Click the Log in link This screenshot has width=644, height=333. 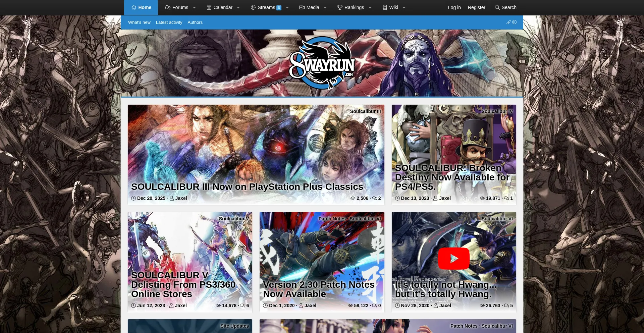454,7
